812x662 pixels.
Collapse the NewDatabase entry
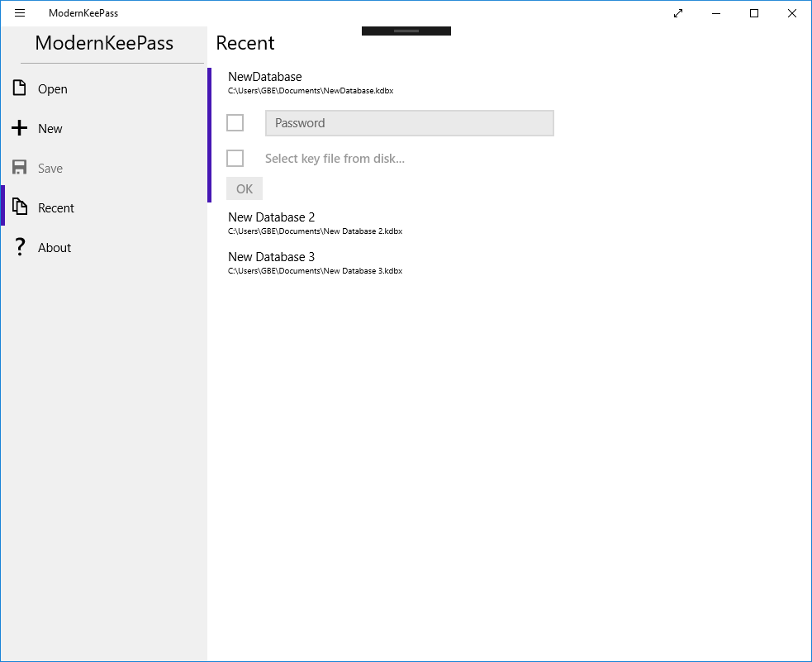(x=265, y=77)
